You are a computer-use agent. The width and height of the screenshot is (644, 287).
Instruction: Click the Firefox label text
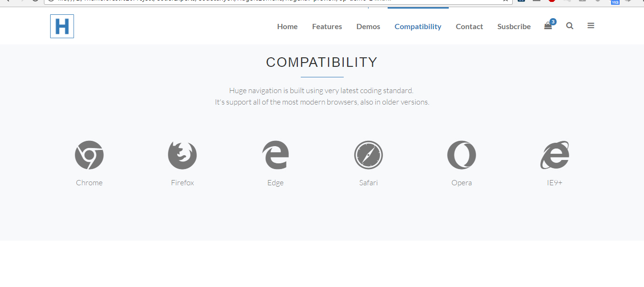[182, 183]
